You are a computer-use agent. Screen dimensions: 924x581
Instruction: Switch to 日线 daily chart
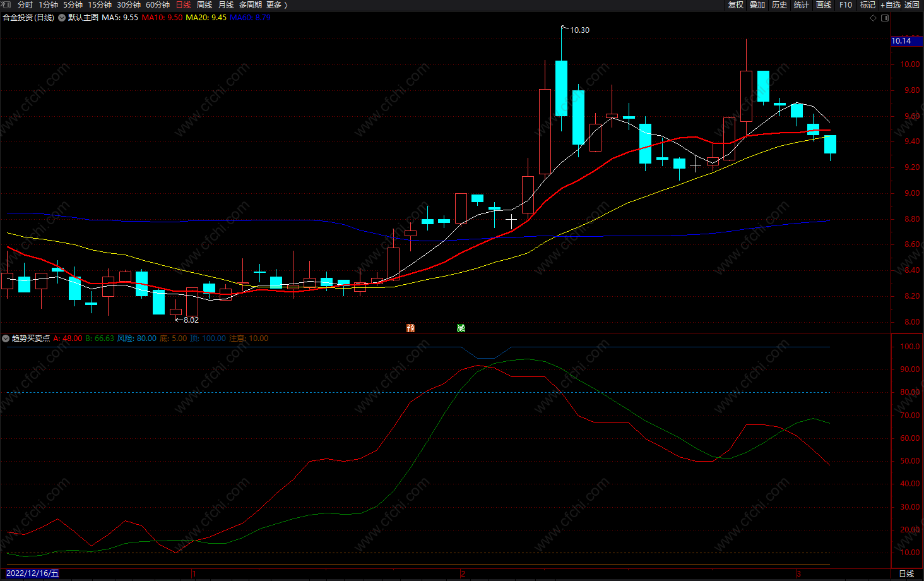pyautogui.click(x=183, y=5)
